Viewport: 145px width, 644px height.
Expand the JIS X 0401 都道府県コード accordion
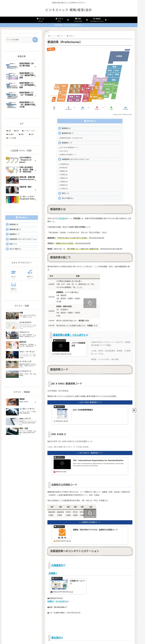point(90,402)
